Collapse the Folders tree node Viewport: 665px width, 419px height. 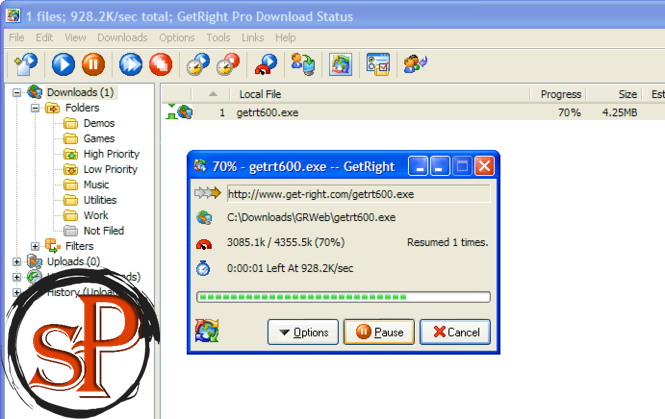click(35, 108)
